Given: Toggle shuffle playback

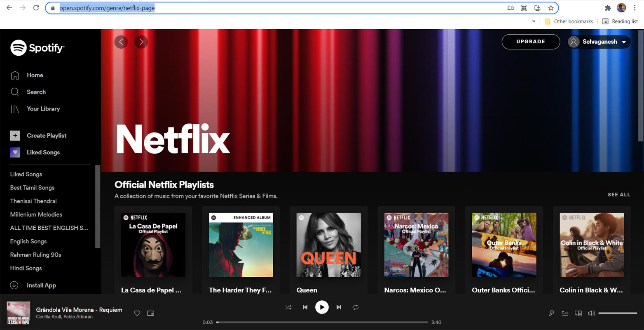Looking at the screenshot, I should pyautogui.click(x=288, y=307).
